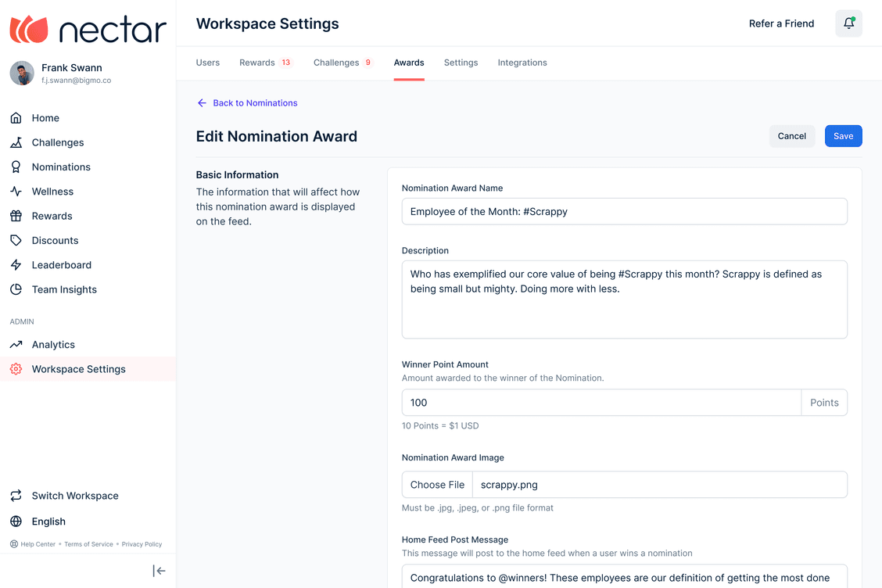
Task: Click the notification bell
Action: [x=848, y=23]
